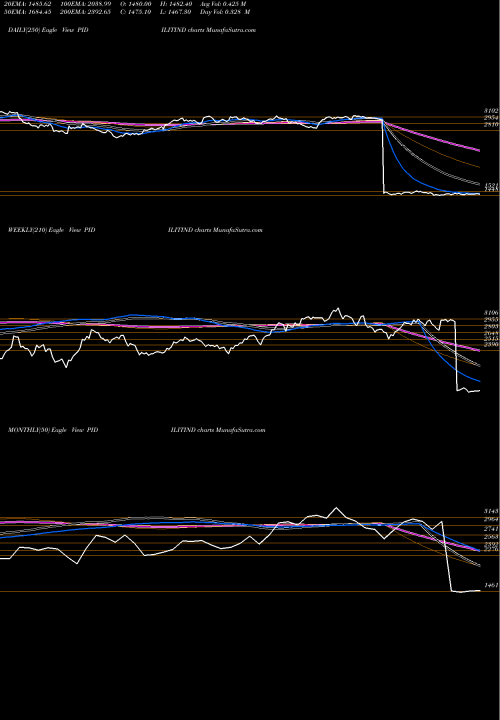Click MunafaSutra.com label on monthly chart

241,430
